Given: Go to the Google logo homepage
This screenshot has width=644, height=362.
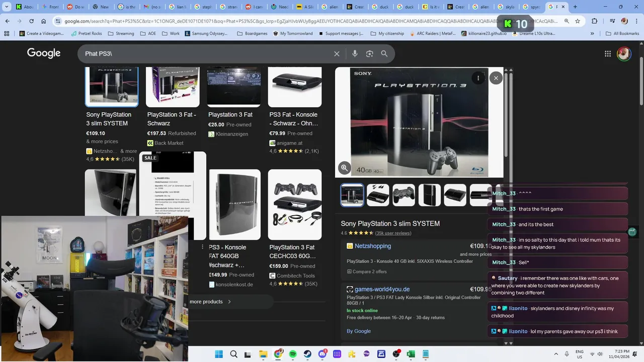Looking at the screenshot, I should 44,53.
